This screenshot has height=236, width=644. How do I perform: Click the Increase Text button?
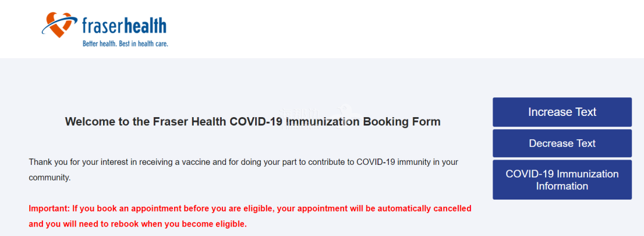tap(562, 112)
